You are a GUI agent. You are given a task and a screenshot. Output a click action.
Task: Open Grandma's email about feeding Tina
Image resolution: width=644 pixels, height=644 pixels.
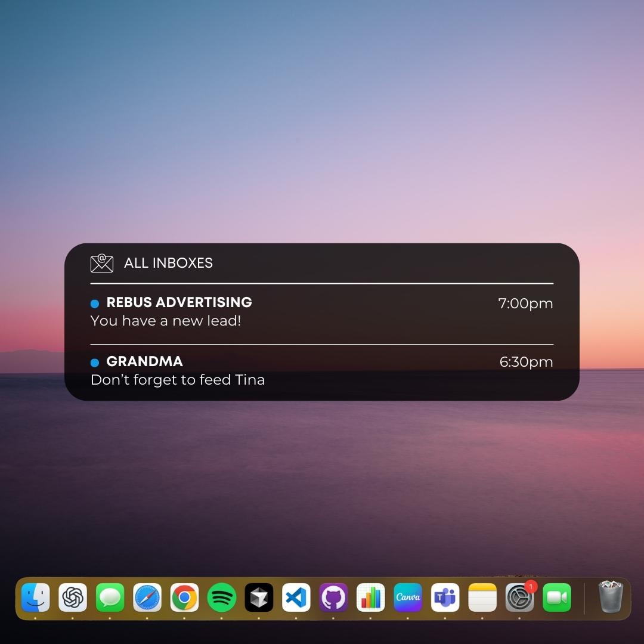[177, 371]
